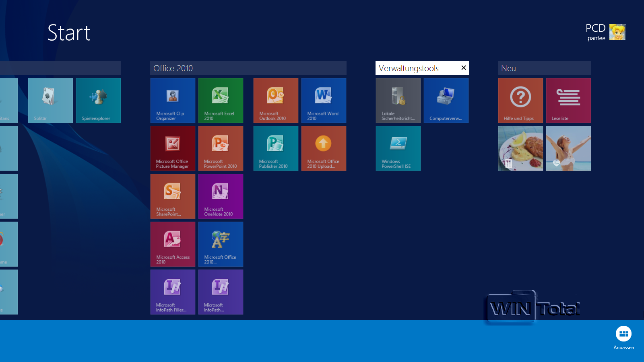This screenshot has height=362, width=644.
Task: Start Microsoft Access 2010
Action: click(173, 244)
